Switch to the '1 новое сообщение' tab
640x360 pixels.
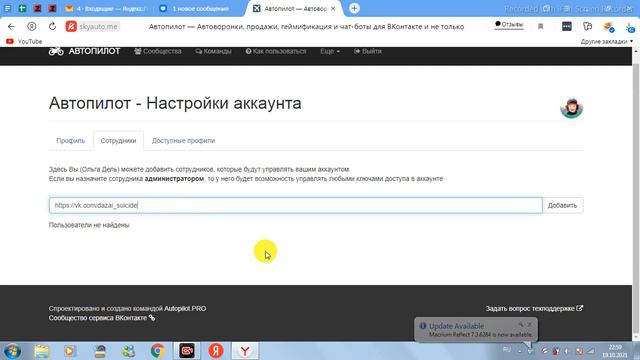pos(194,9)
